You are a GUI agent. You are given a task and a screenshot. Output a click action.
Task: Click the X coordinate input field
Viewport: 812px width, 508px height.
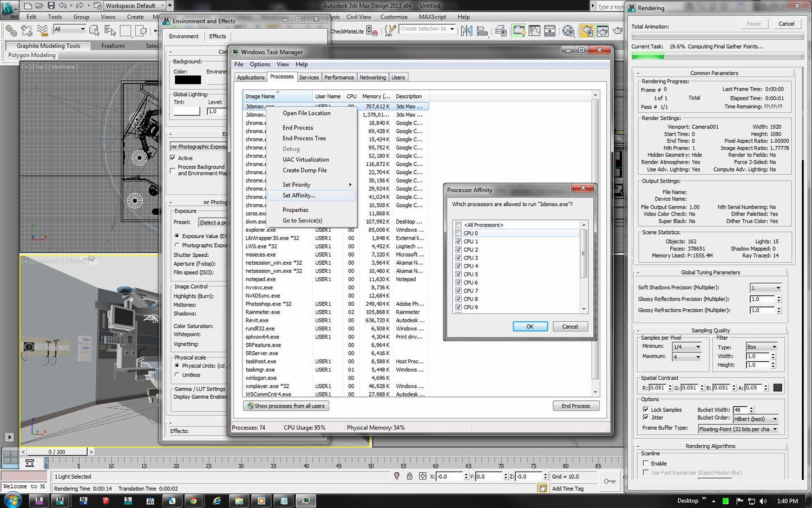pos(450,477)
